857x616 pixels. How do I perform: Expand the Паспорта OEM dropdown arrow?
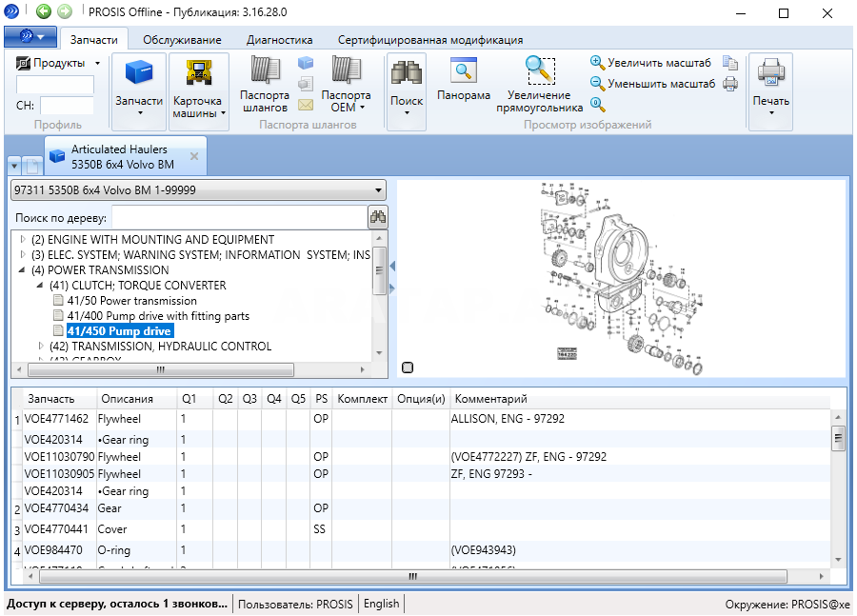(x=363, y=108)
